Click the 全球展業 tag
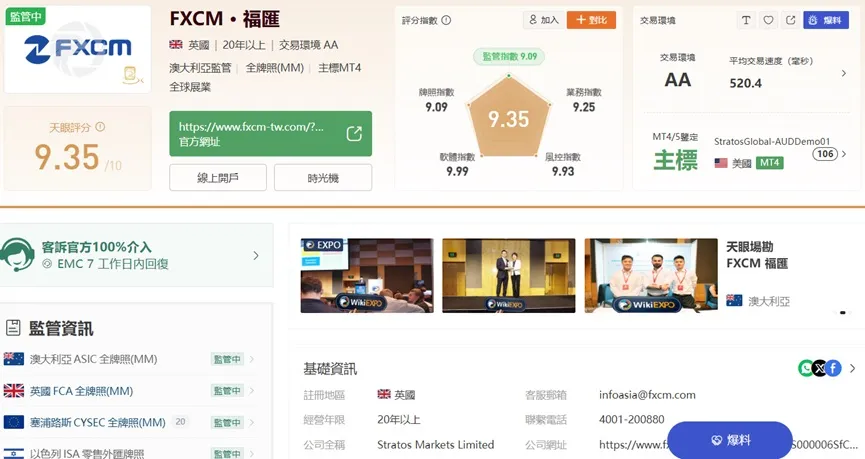 coord(190,87)
